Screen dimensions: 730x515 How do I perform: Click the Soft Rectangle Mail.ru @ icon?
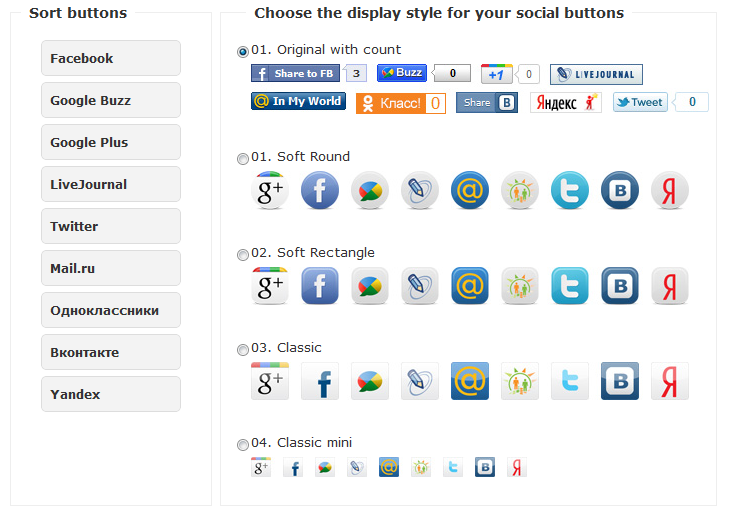click(x=470, y=286)
